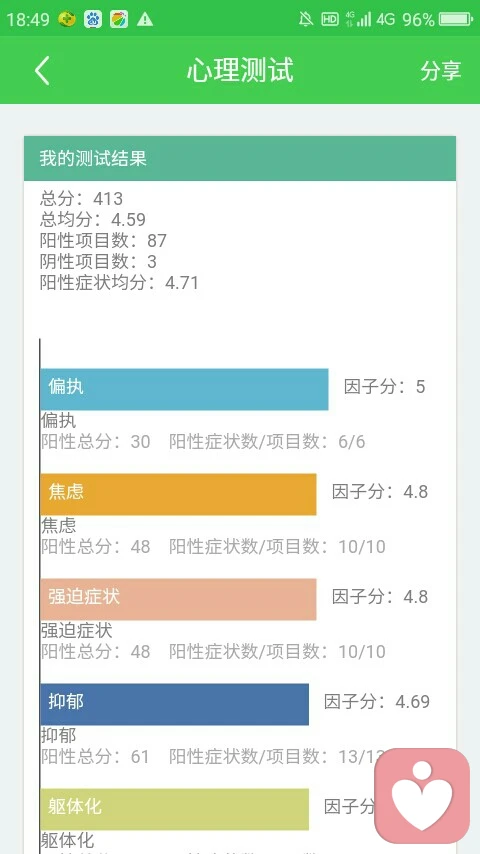The image size is (480, 854).
Task: Tap the back arrow icon
Action: point(42,71)
